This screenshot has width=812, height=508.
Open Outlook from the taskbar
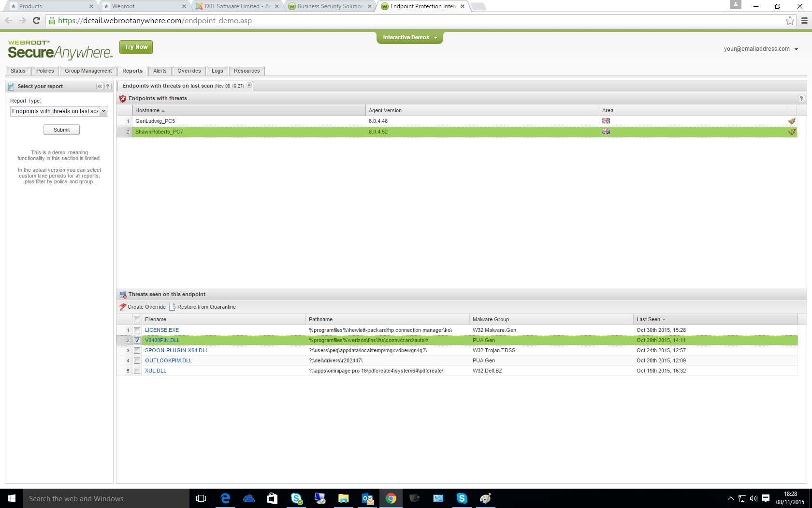click(x=367, y=498)
